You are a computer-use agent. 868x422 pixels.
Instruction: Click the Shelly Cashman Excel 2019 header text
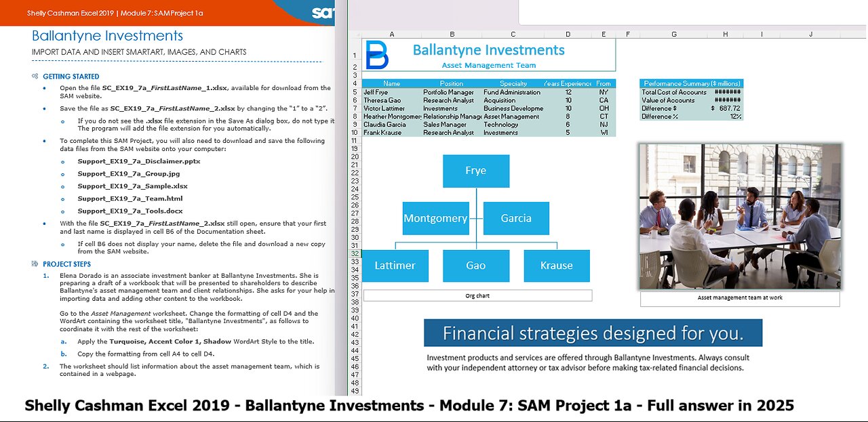coord(115,13)
